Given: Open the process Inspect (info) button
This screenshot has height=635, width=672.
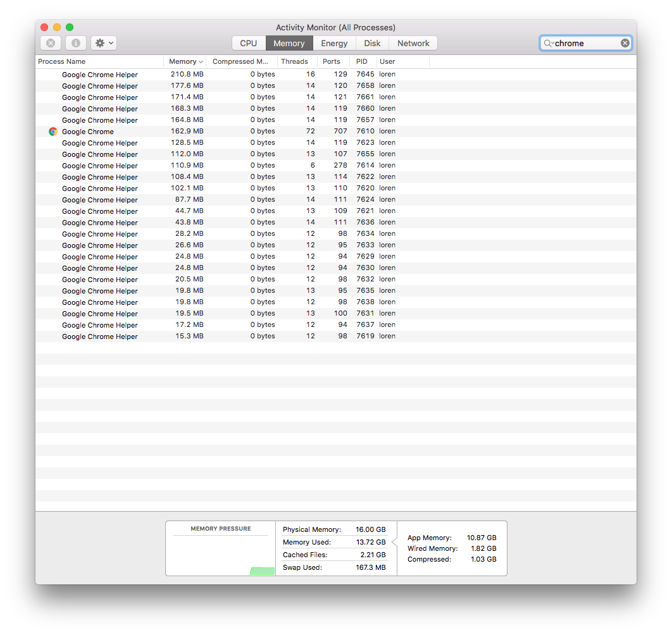Looking at the screenshot, I should click(x=76, y=43).
